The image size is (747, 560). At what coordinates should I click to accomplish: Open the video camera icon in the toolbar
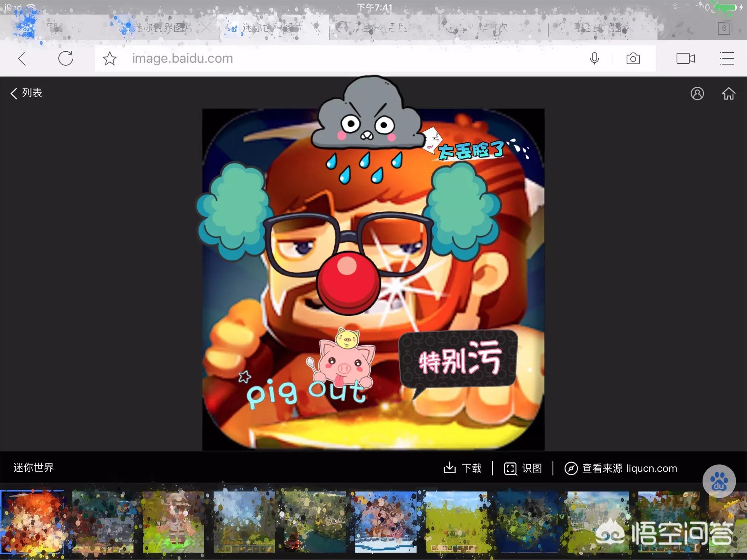[686, 58]
